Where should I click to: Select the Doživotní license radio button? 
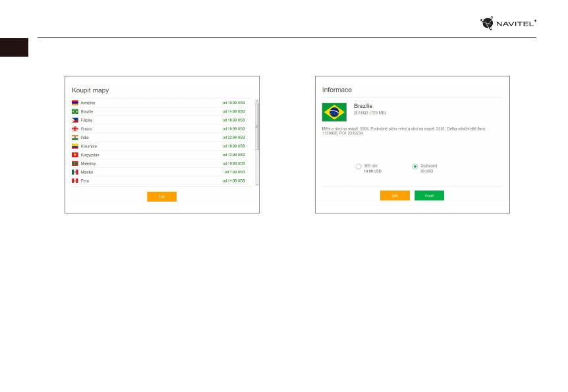click(415, 167)
